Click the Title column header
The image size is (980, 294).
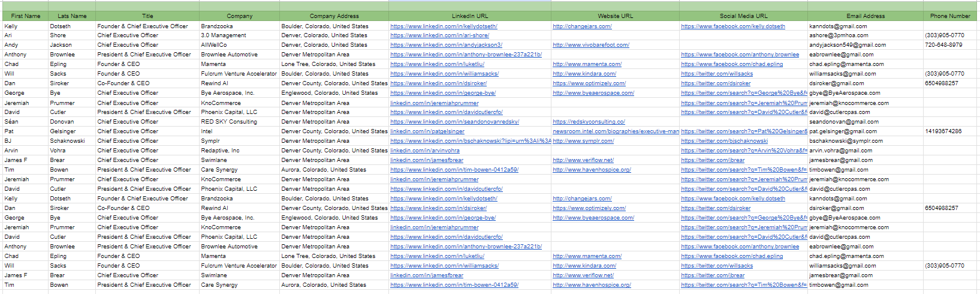(x=147, y=16)
